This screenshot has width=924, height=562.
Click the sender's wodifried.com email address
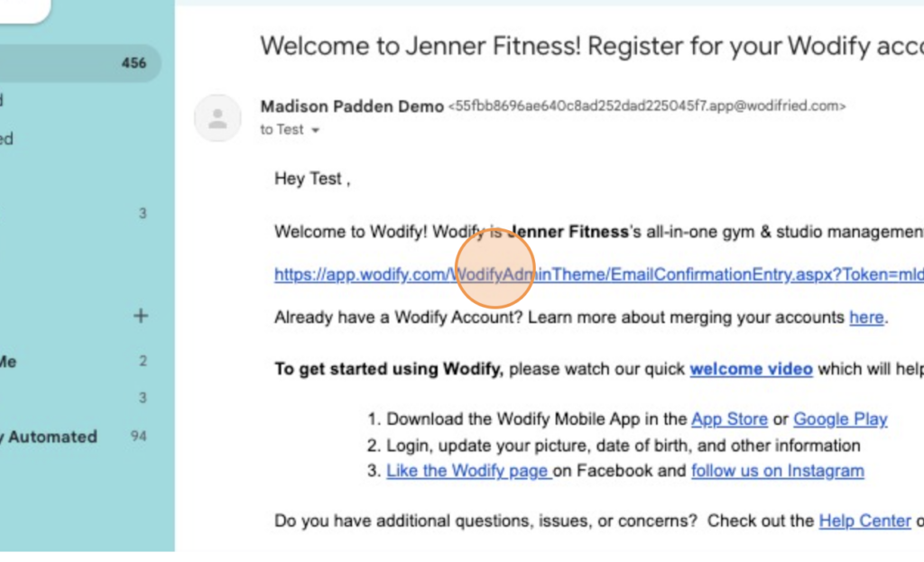pyautogui.click(x=647, y=106)
